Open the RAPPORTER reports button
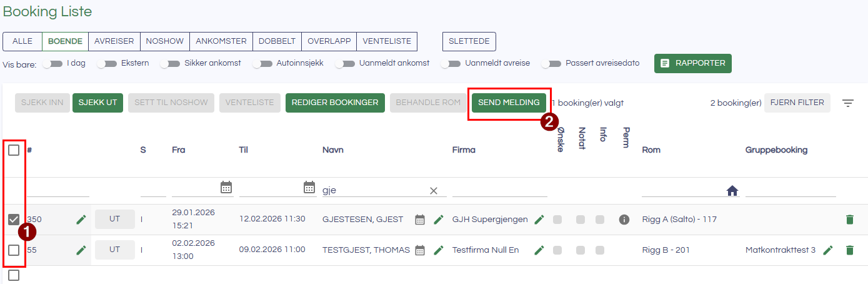The image size is (868, 284). 692,63
